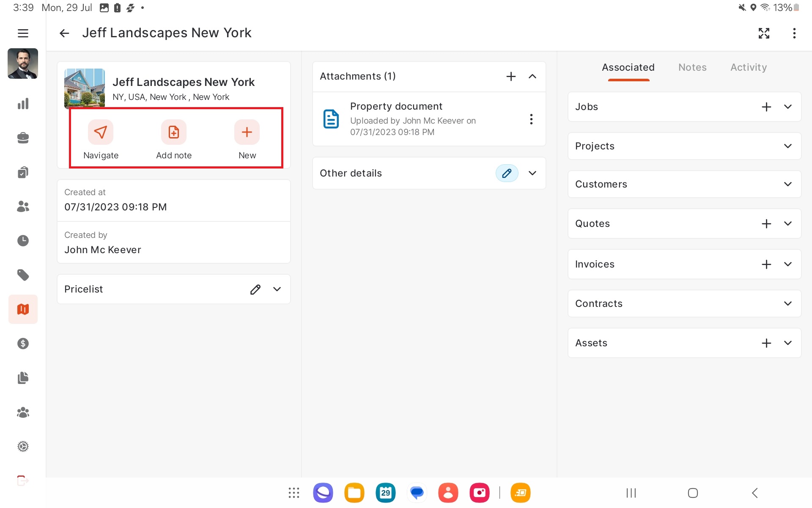
Task: Tap the Add note icon
Action: coord(173,132)
